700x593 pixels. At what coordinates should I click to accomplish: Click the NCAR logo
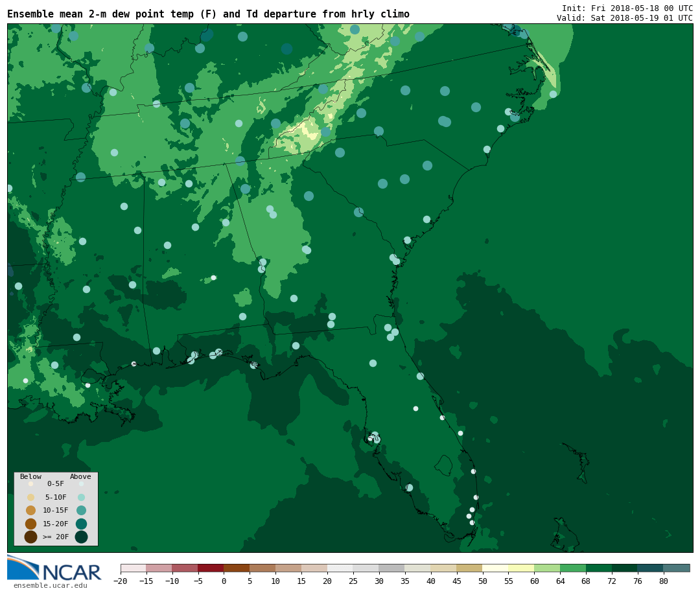[54, 568]
